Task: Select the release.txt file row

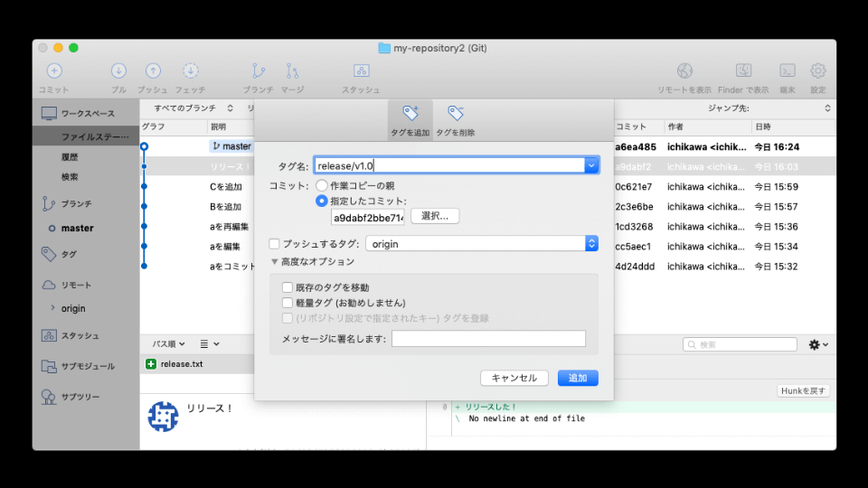Action: [x=198, y=364]
